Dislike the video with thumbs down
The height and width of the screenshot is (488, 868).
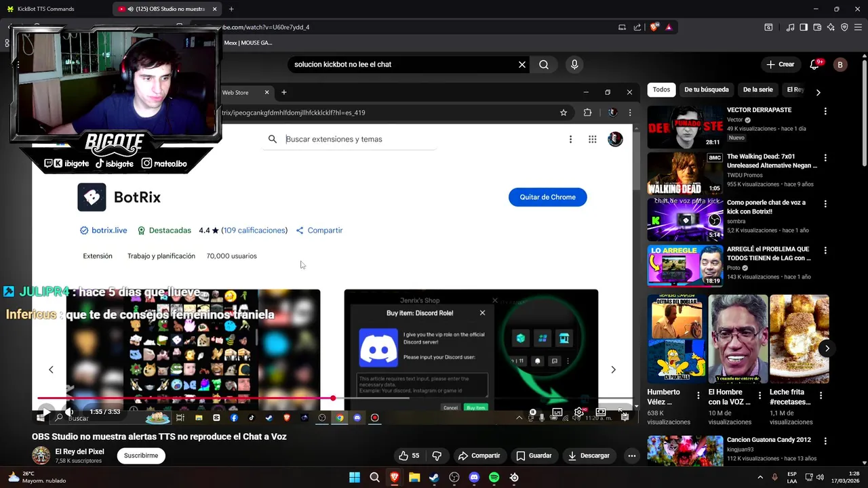(x=437, y=455)
